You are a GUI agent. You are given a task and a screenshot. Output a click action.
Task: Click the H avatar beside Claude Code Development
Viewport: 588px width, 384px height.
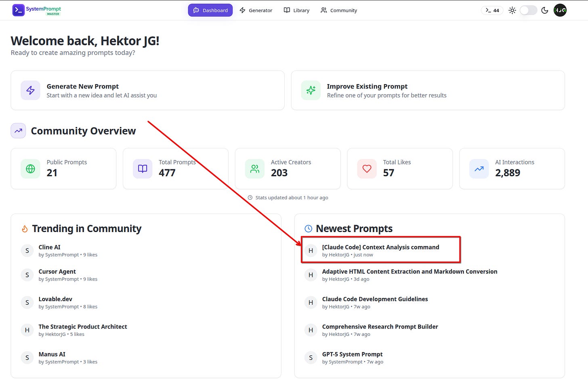point(311,302)
